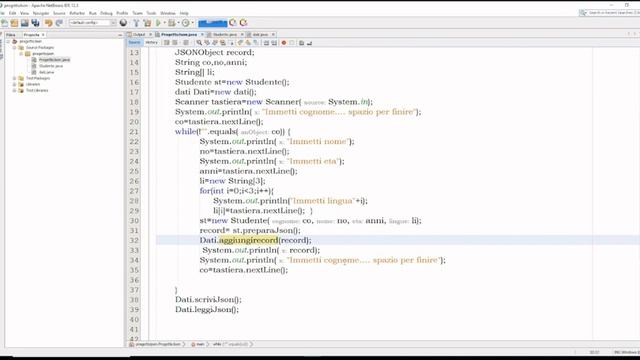Viewport: 640px width, 360px height.
Task: Click the highlighted aggiungirecord method call
Action: click(x=249, y=240)
